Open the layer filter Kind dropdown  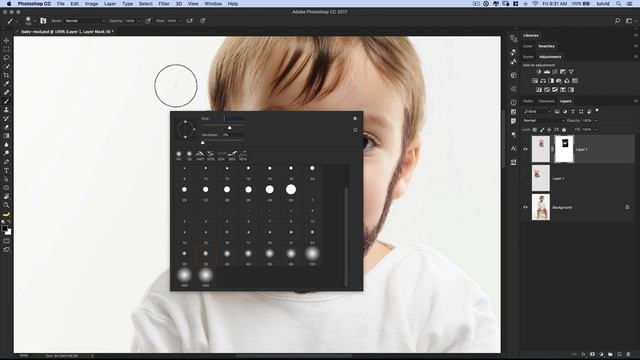[537, 111]
